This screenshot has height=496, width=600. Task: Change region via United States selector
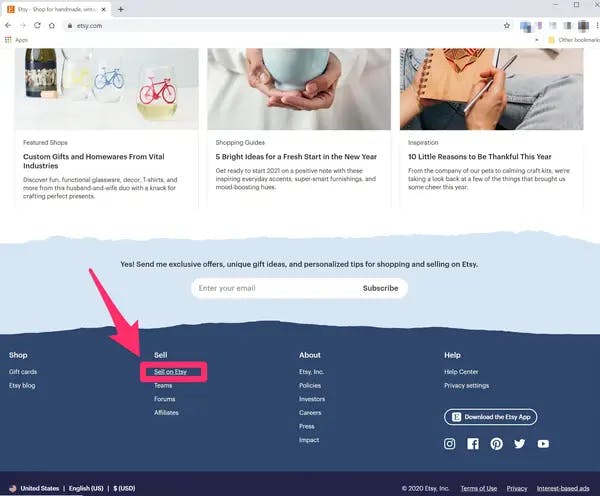(x=40, y=488)
